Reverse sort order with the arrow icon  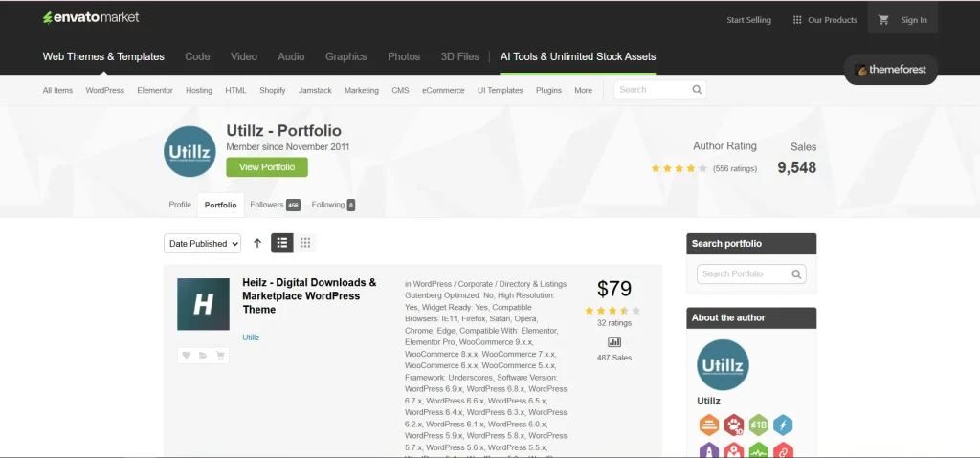(x=256, y=244)
